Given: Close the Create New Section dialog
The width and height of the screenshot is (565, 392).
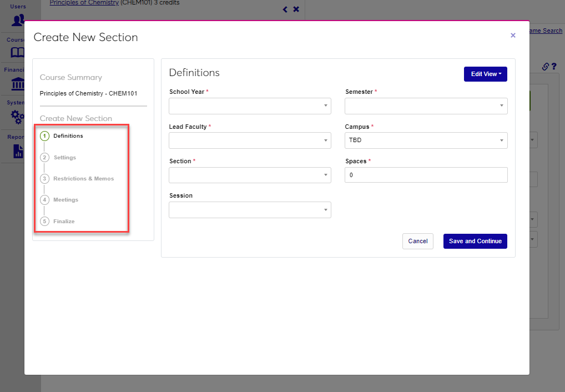Looking at the screenshot, I should pos(513,36).
